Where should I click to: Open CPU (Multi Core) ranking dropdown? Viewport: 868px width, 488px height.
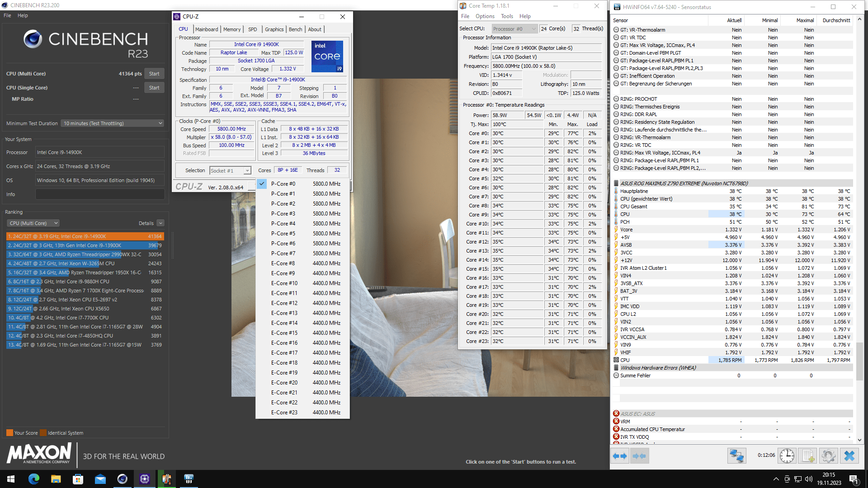pyautogui.click(x=33, y=223)
